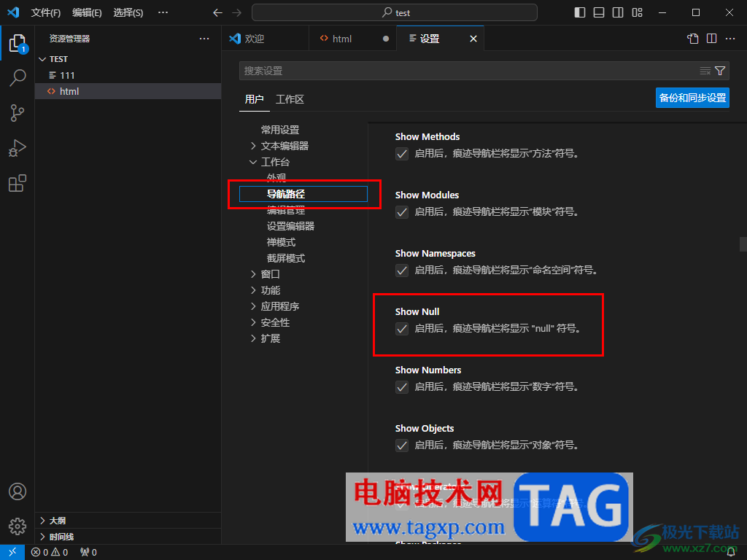Screen dimensions: 747x560
Task: Click the settings list scrollbar thumb
Action: [x=743, y=244]
